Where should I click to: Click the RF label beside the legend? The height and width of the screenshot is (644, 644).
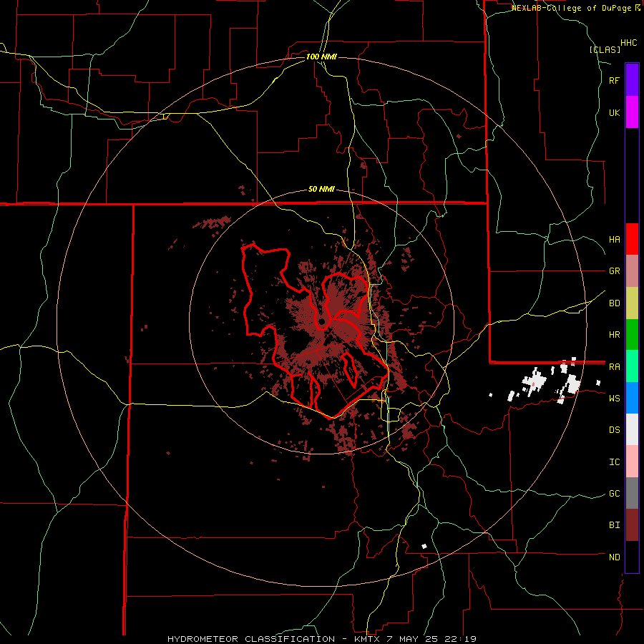click(614, 80)
